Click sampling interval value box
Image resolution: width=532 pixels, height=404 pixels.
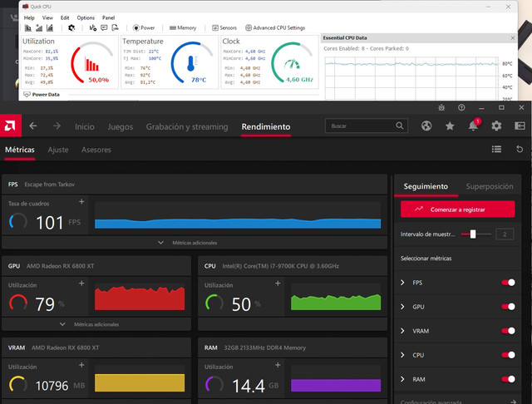[505, 234]
